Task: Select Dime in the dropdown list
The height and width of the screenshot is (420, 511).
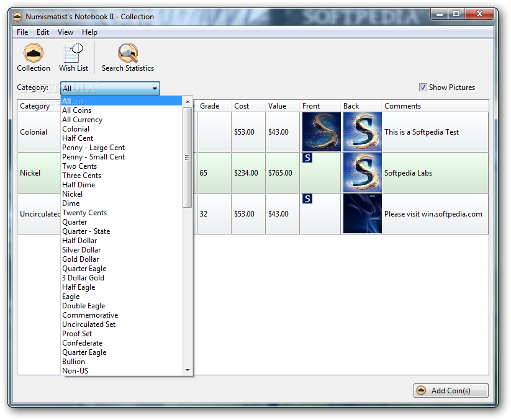Action: [x=121, y=203]
